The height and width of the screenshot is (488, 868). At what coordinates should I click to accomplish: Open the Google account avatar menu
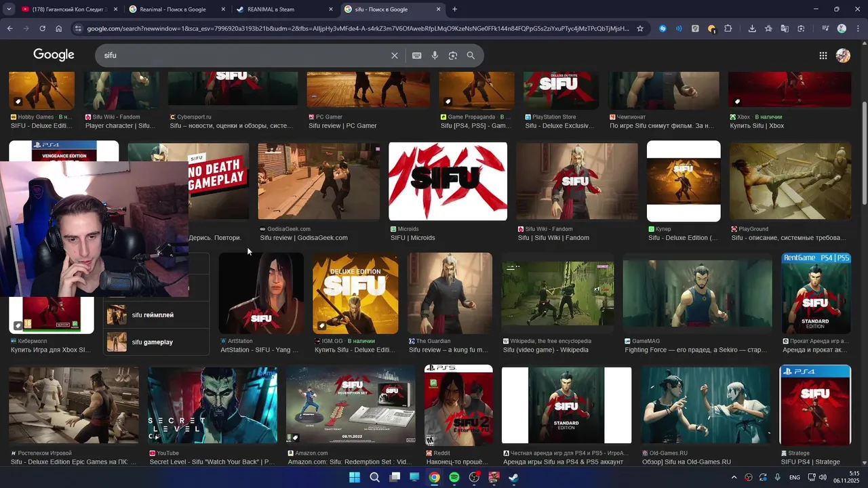[x=843, y=56]
